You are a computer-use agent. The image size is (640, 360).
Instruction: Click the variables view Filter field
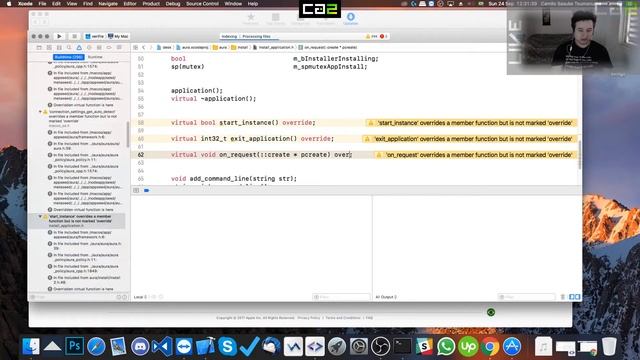tap(341, 297)
